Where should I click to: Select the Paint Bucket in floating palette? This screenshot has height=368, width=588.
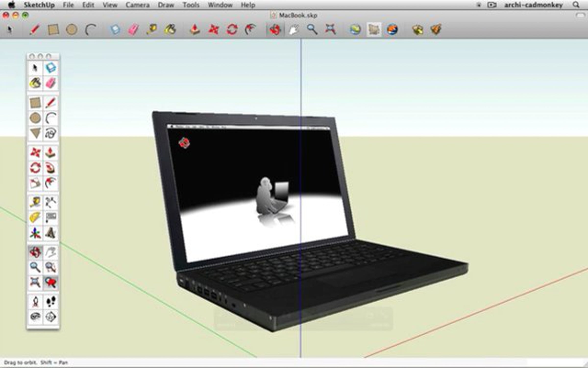(x=35, y=83)
